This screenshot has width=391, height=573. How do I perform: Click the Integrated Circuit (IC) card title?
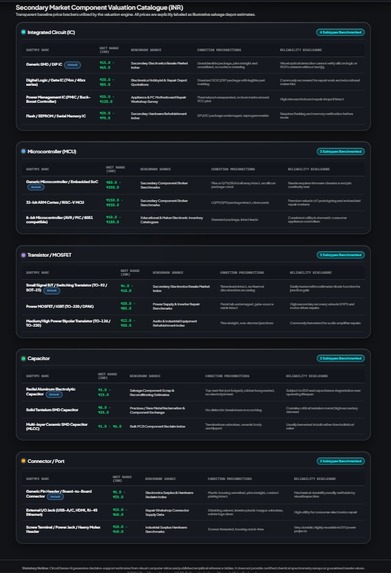tap(51, 32)
